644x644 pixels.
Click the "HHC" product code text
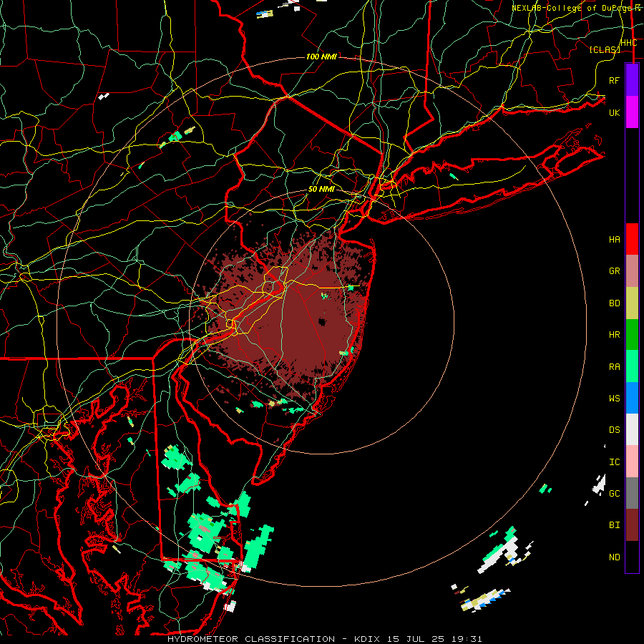click(628, 43)
